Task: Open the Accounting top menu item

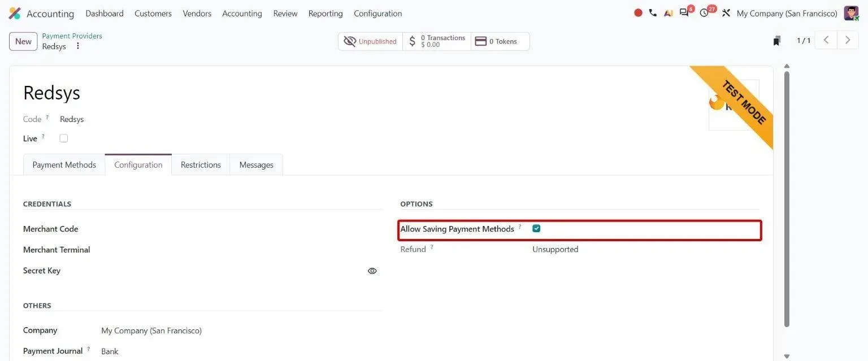Action: pos(242,13)
